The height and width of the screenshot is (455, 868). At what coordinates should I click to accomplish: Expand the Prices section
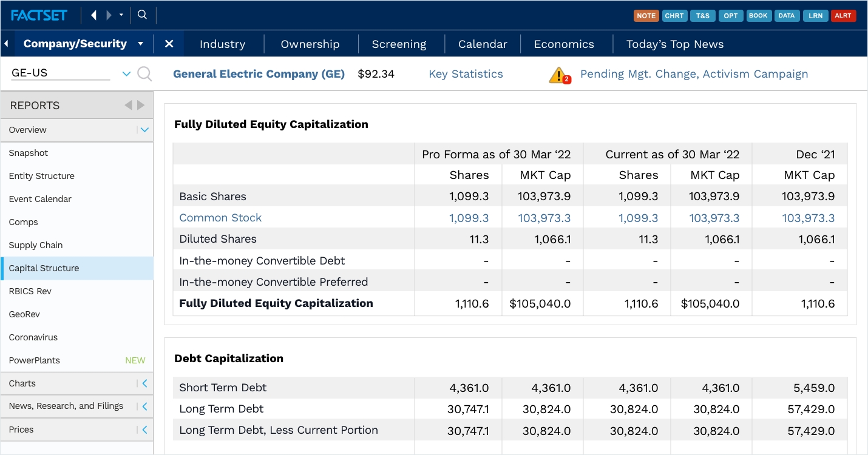point(144,430)
